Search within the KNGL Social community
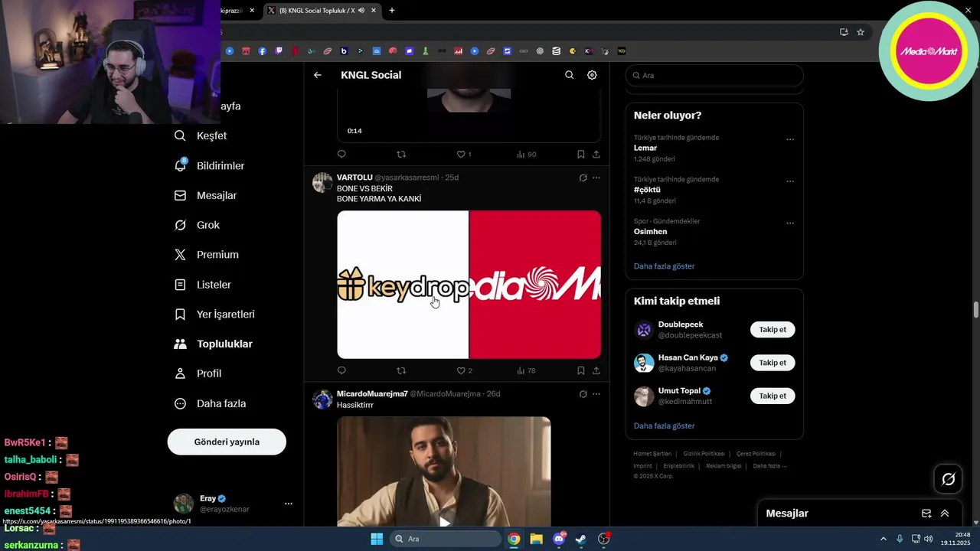 click(569, 75)
